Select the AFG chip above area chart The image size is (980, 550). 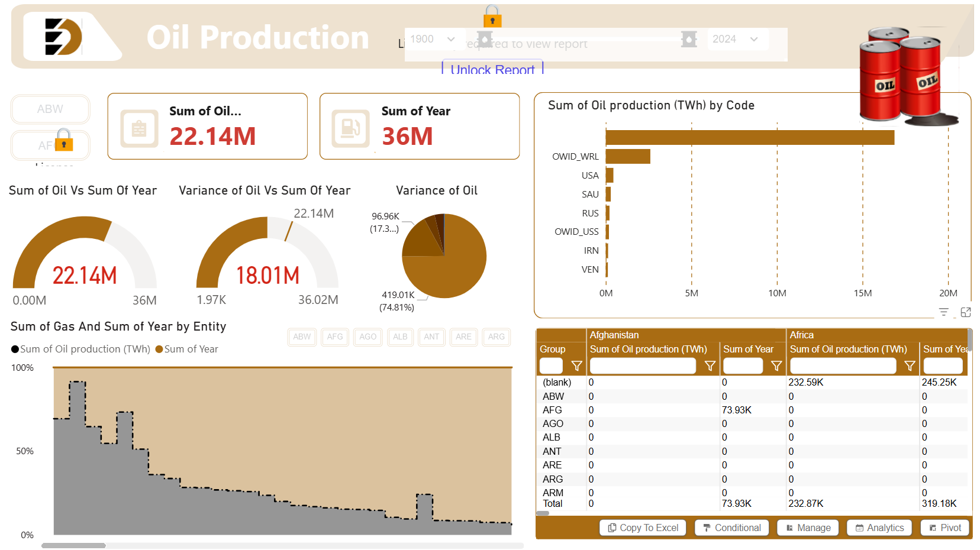point(335,337)
